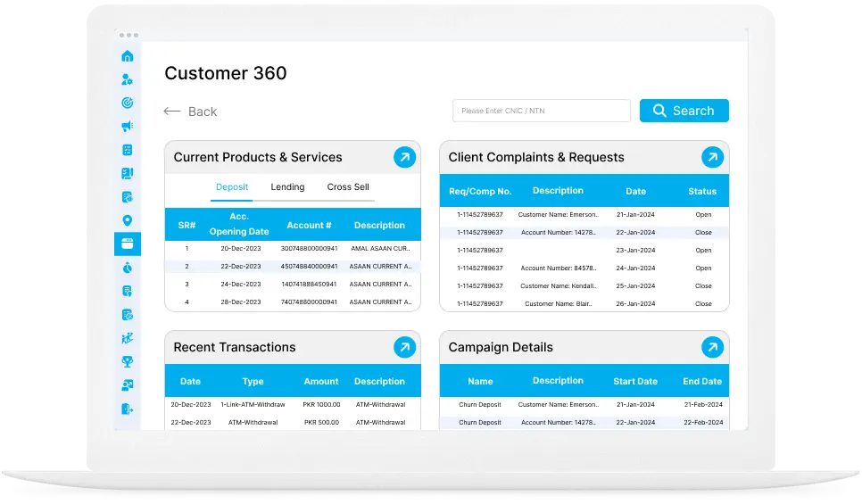
Task: Click the Search button
Action: [x=684, y=111]
